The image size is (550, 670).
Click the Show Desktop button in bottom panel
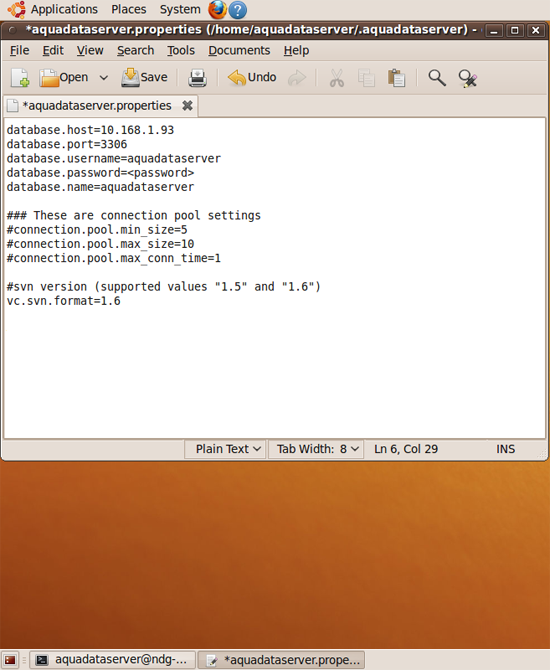tap(10, 660)
